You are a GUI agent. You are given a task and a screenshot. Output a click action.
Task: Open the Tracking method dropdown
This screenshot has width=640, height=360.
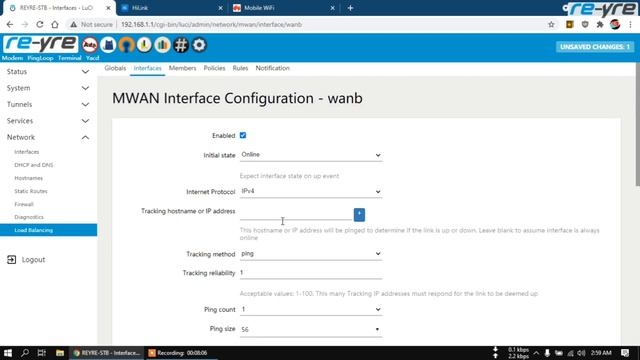click(x=311, y=253)
